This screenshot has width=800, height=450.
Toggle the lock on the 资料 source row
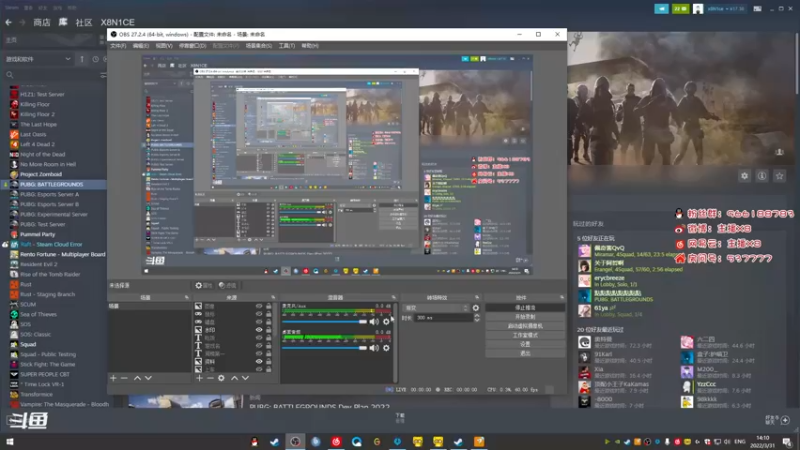tap(268, 361)
